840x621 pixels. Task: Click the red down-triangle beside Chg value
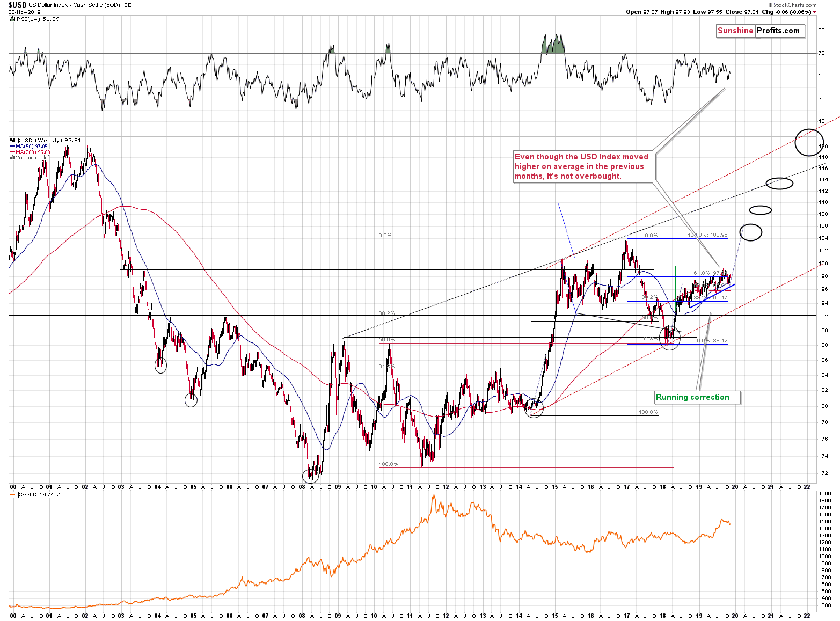point(814,12)
